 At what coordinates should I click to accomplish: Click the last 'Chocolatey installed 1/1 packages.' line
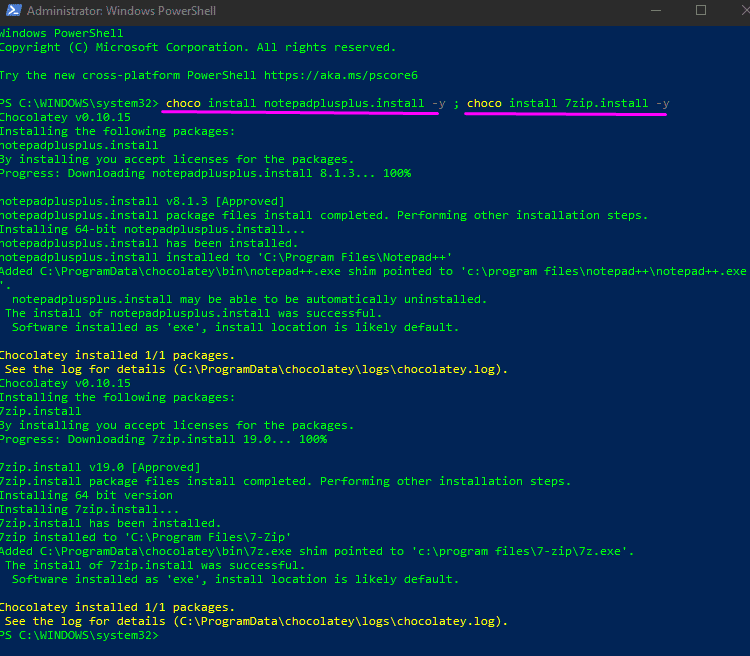[x=117, y=607]
